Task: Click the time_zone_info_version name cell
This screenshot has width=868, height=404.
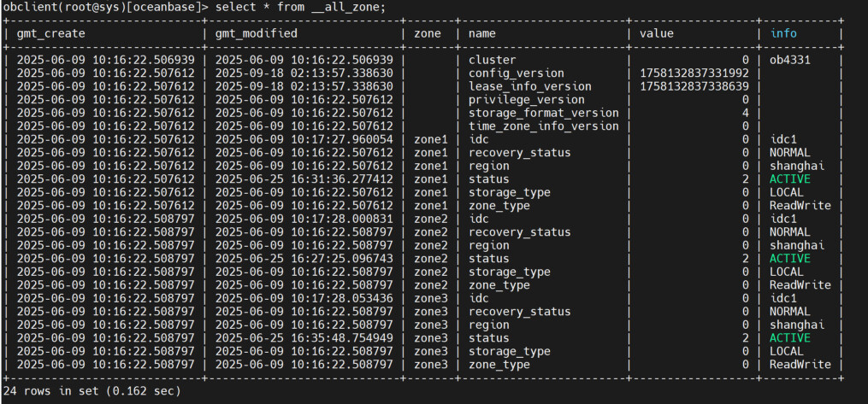Action: [x=544, y=126]
